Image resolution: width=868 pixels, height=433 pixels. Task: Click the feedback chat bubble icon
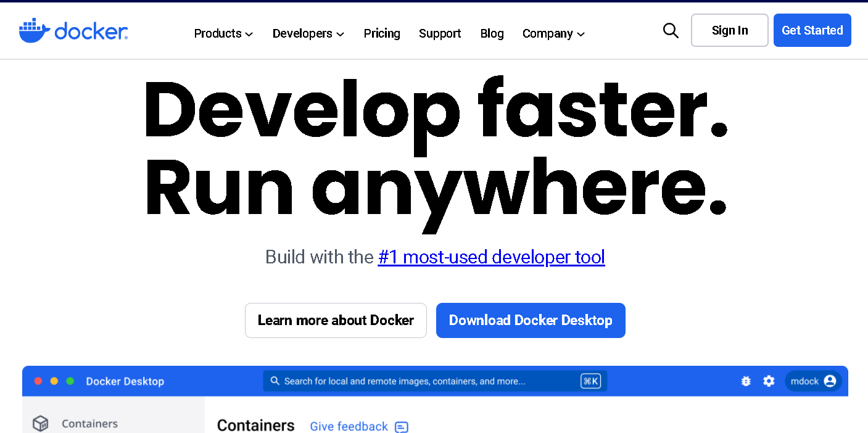402,427
